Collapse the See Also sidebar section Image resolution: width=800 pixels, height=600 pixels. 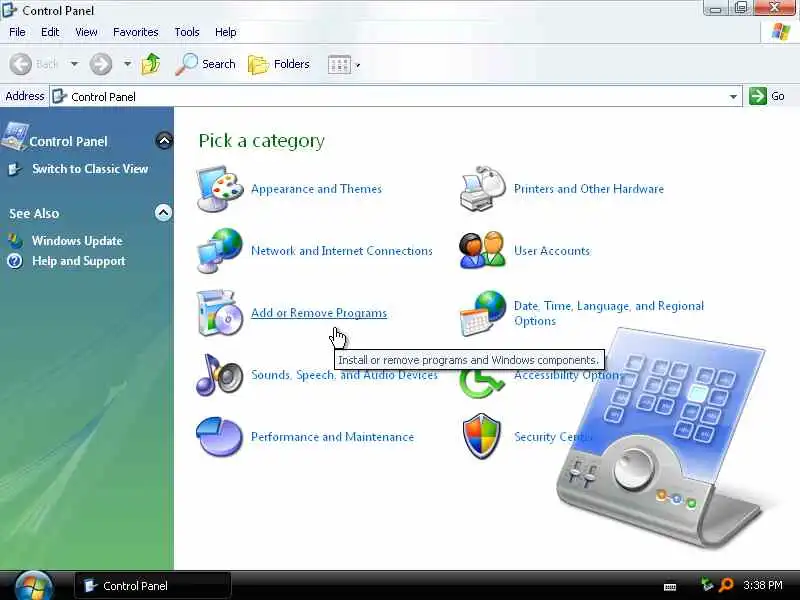163,212
